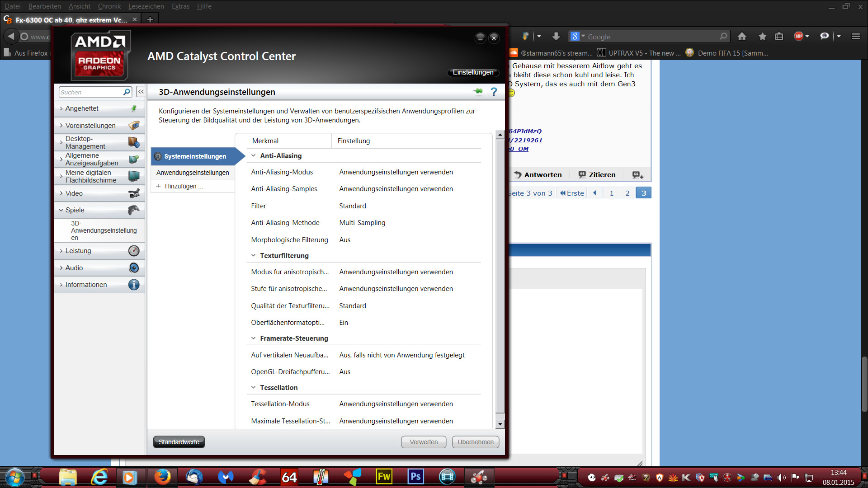Click the Morphologische Filterung Aus value
This screenshot has width=868, height=488.
345,240
